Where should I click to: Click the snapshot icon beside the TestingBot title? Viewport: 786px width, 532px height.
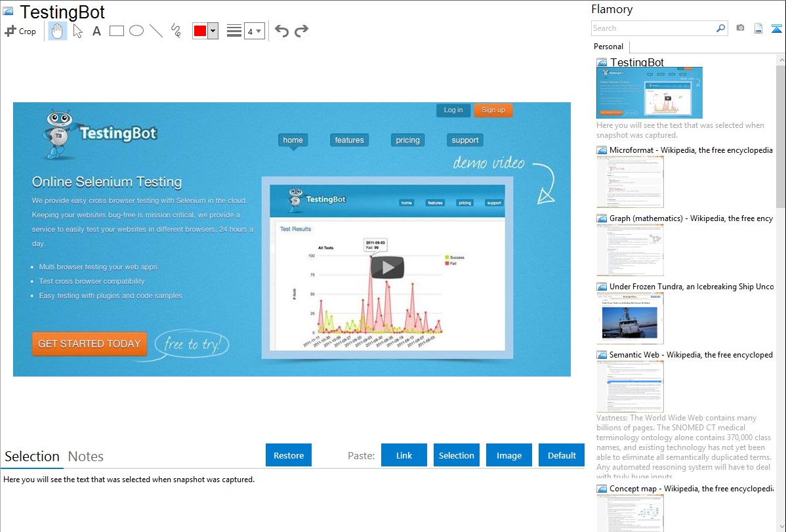pyautogui.click(x=8, y=11)
